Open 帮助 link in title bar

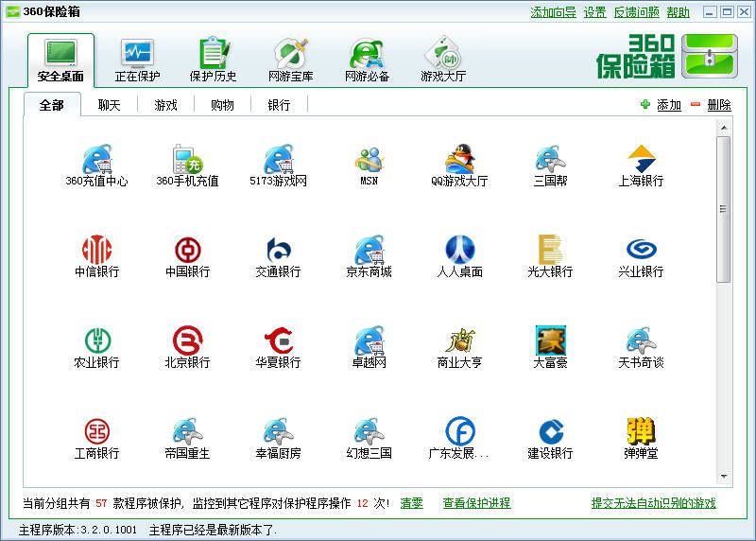tap(678, 12)
